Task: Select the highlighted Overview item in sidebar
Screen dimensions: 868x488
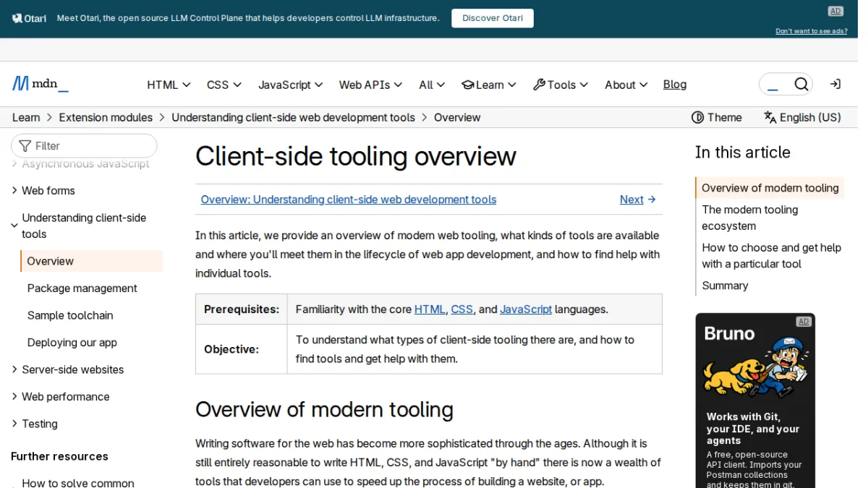Action: point(91,261)
